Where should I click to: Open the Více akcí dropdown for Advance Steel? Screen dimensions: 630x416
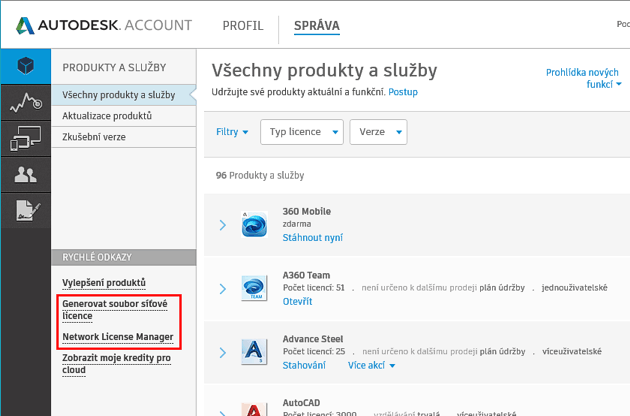tap(371, 365)
